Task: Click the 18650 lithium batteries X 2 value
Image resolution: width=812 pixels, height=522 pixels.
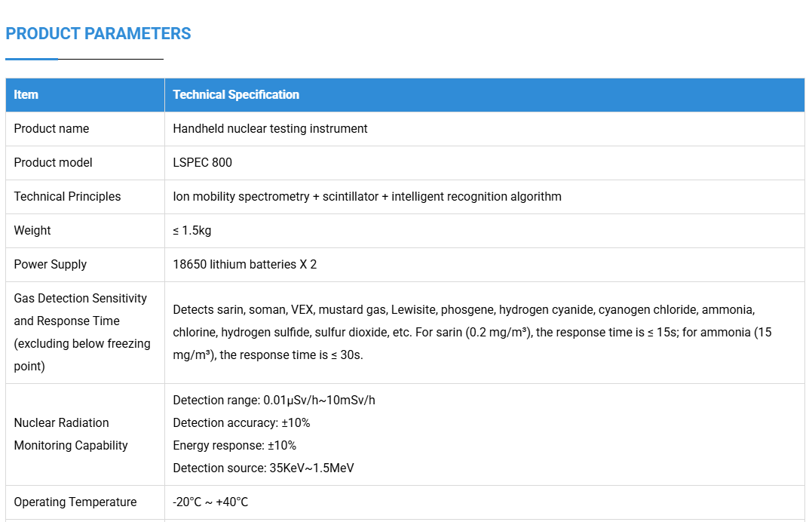Action: click(244, 264)
